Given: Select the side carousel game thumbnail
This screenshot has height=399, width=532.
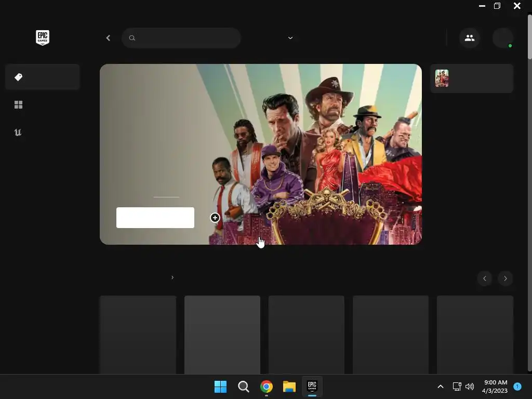Looking at the screenshot, I should coord(442,78).
